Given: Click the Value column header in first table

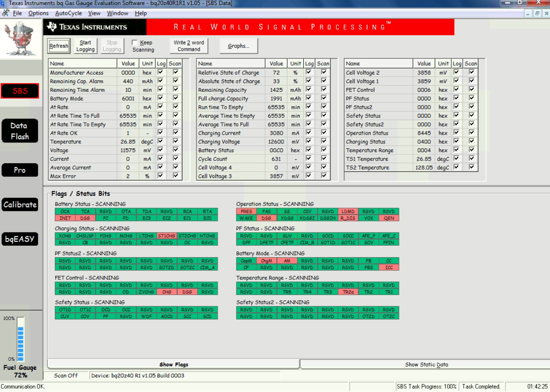Looking at the screenshot, I should [128, 64].
